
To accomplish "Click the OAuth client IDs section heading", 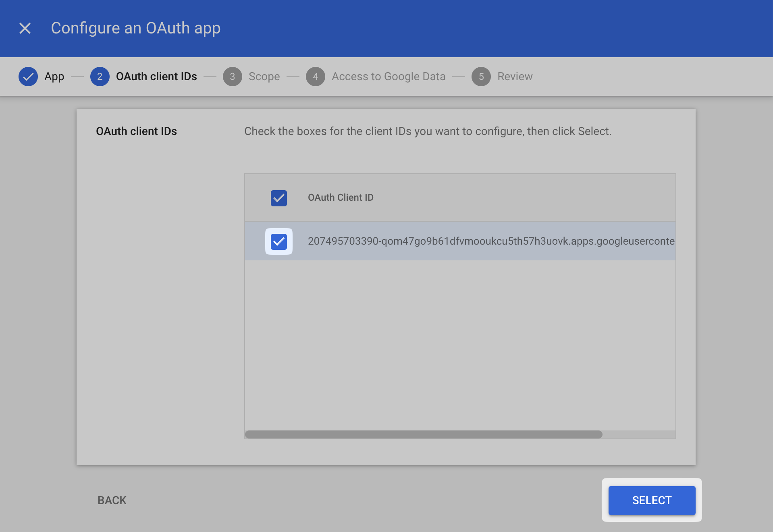I will coord(136,131).
